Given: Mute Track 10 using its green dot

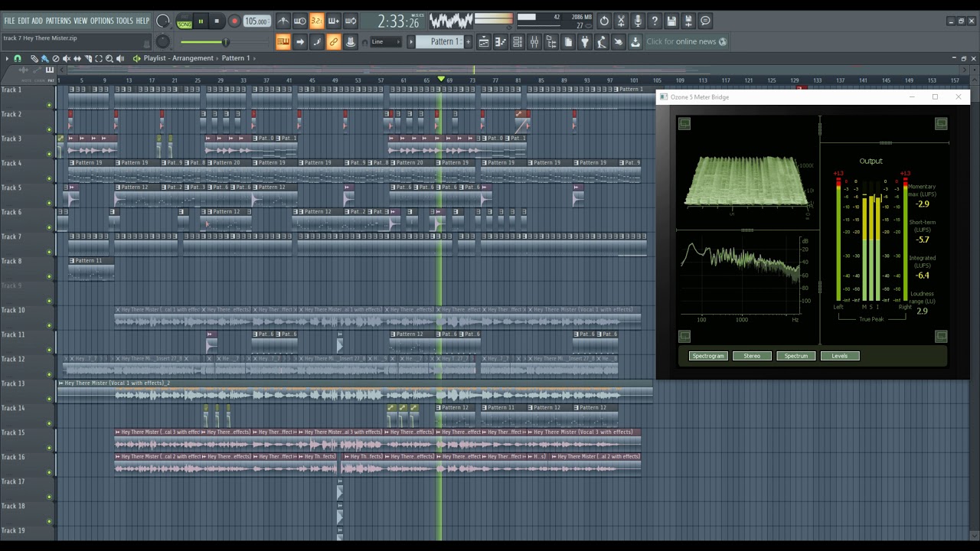Looking at the screenshot, I should (x=50, y=325).
